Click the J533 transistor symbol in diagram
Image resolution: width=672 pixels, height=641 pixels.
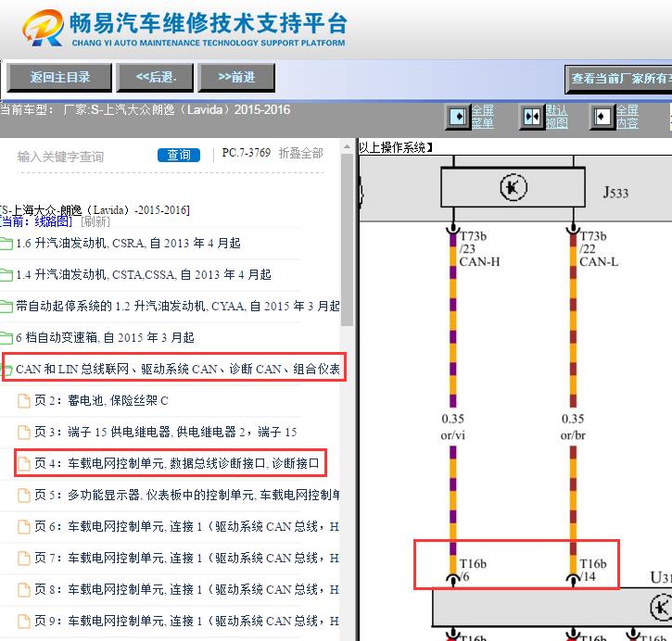click(x=513, y=187)
